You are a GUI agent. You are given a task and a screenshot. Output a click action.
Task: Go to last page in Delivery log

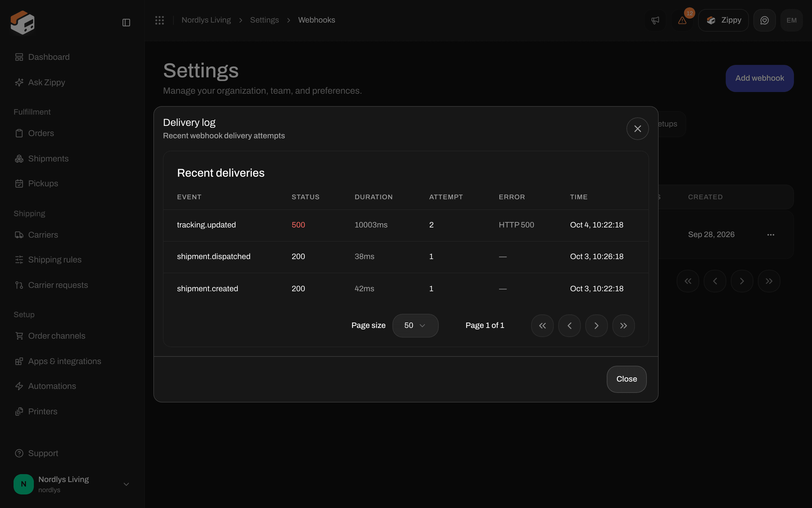(x=623, y=326)
